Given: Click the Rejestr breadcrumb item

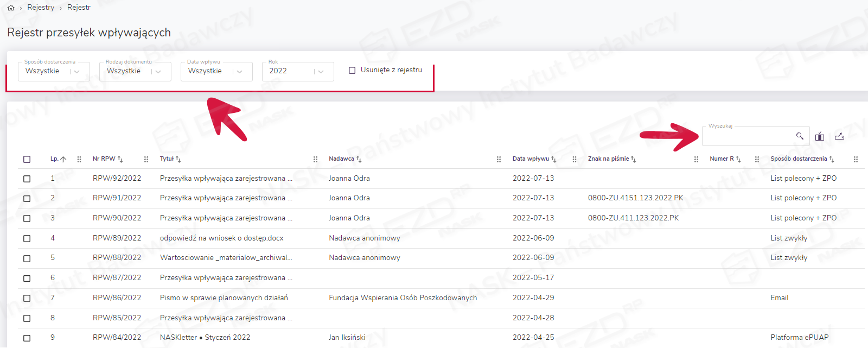Looking at the screenshot, I should (79, 8).
